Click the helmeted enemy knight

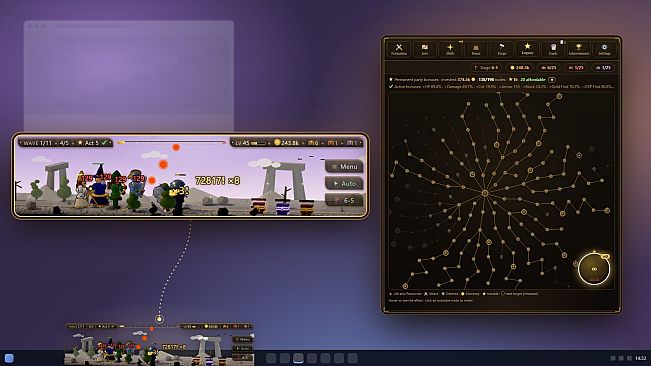pyautogui.click(x=179, y=196)
